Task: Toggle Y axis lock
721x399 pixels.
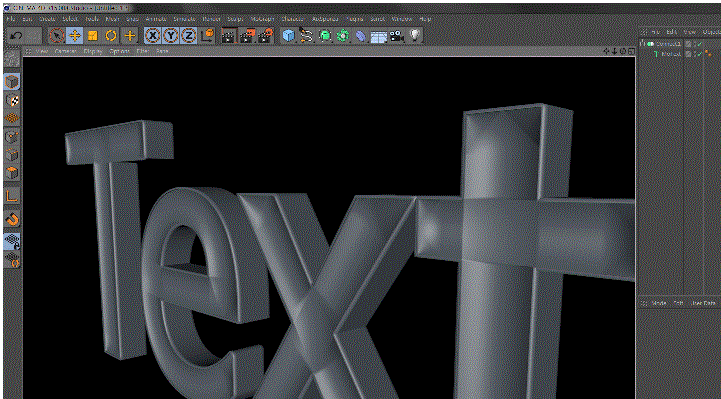Action: 171,35
